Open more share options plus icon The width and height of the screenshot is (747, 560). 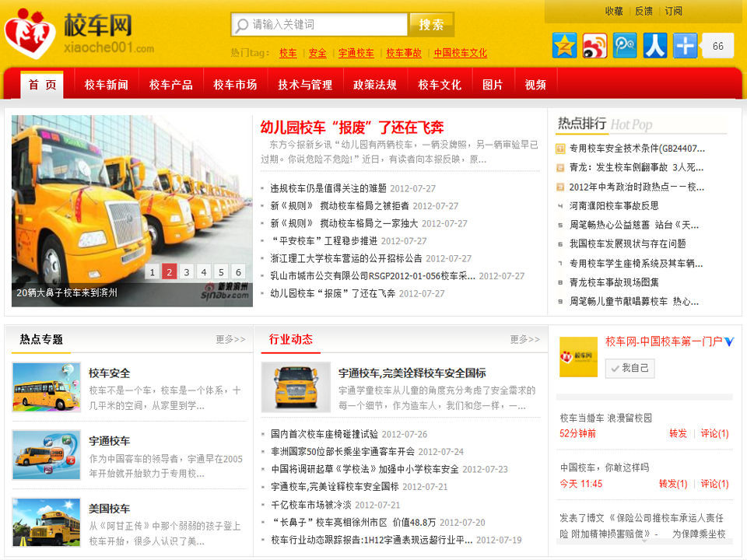685,46
